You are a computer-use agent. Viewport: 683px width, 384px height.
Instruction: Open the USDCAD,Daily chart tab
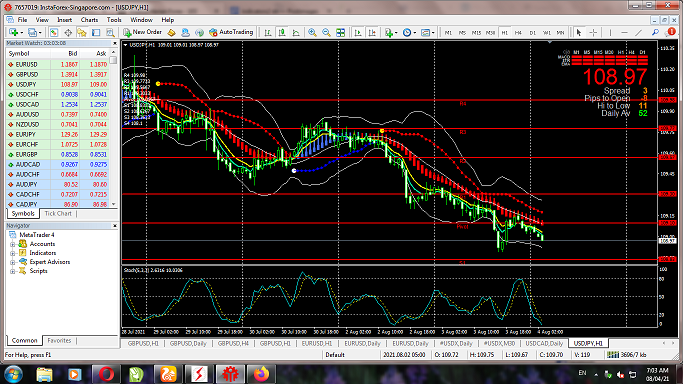tap(544, 344)
